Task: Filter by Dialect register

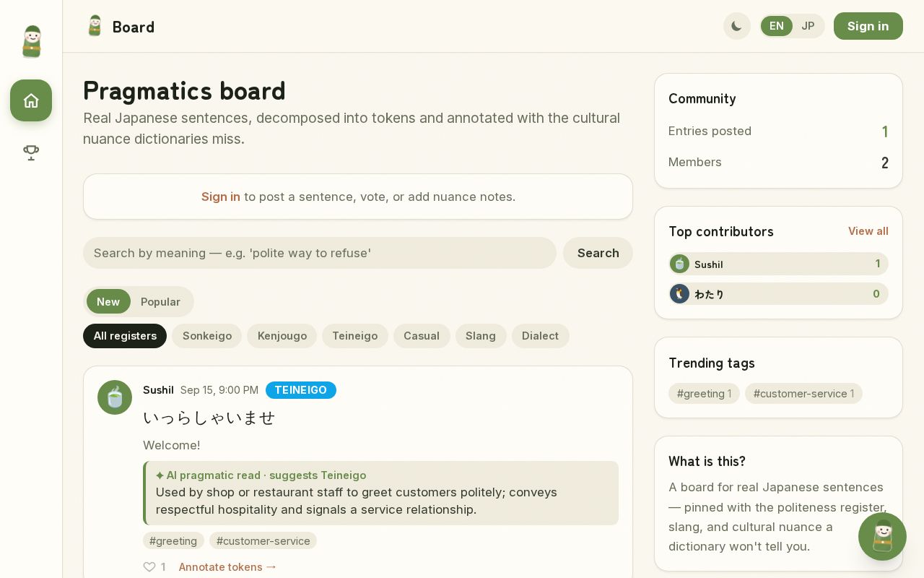Action: pyautogui.click(x=540, y=336)
